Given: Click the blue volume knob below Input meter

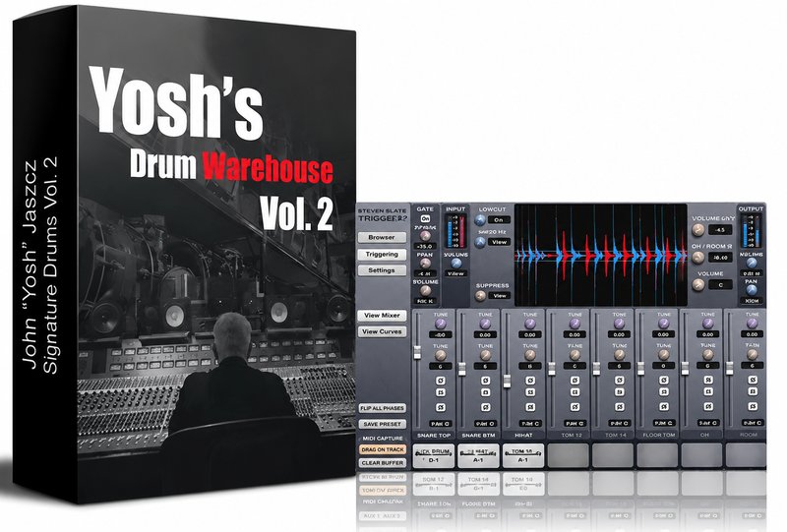Looking at the screenshot, I should tap(456, 263).
